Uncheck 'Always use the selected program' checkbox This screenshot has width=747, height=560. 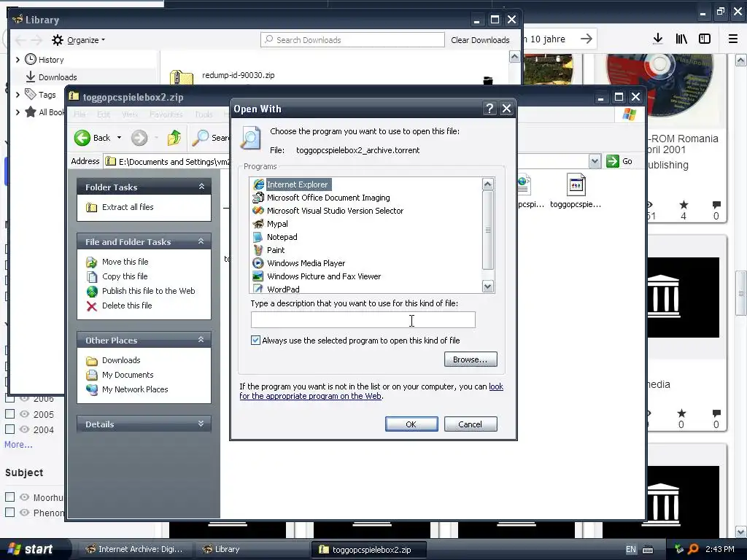(256, 340)
